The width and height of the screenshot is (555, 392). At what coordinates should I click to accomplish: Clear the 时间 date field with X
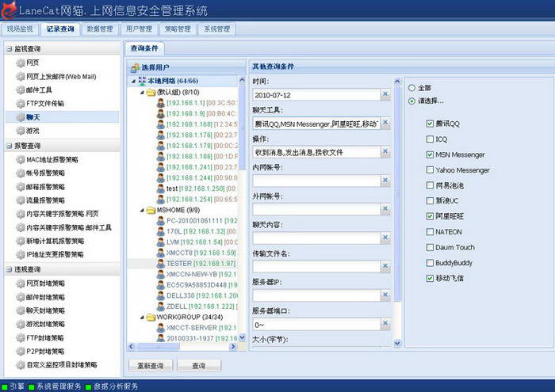click(385, 94)
